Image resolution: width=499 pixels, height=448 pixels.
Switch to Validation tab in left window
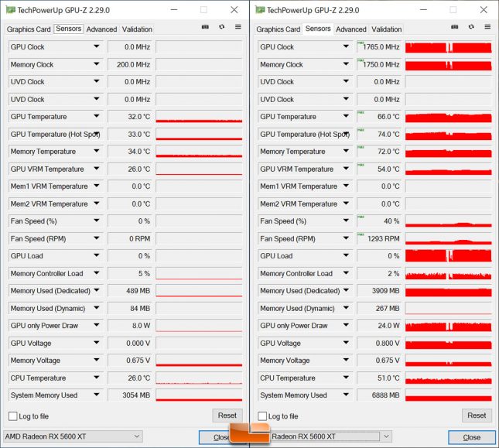137,29
